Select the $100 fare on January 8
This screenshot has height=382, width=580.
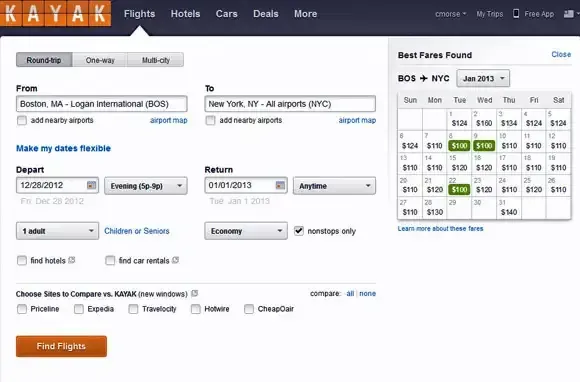point(459,146)
